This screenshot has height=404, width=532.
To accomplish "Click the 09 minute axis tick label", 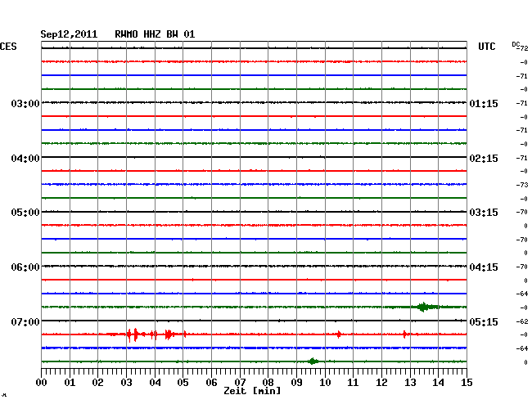I will 296,382.
